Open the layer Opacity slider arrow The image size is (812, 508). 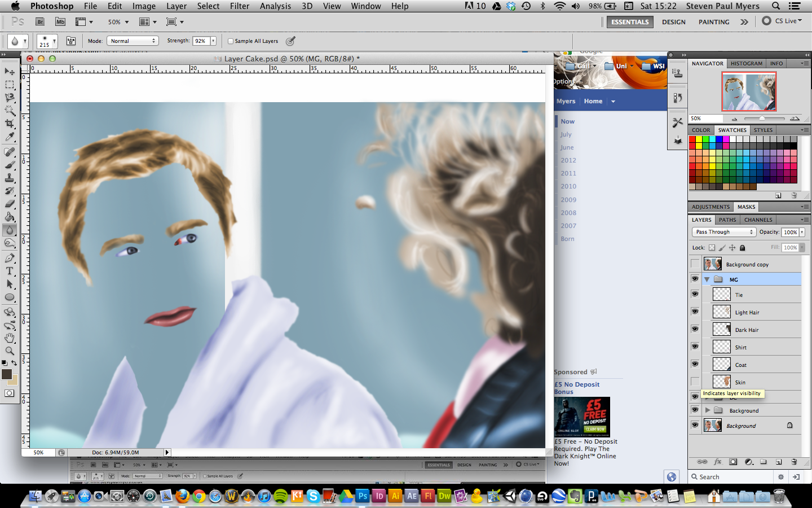coord(802,232)
